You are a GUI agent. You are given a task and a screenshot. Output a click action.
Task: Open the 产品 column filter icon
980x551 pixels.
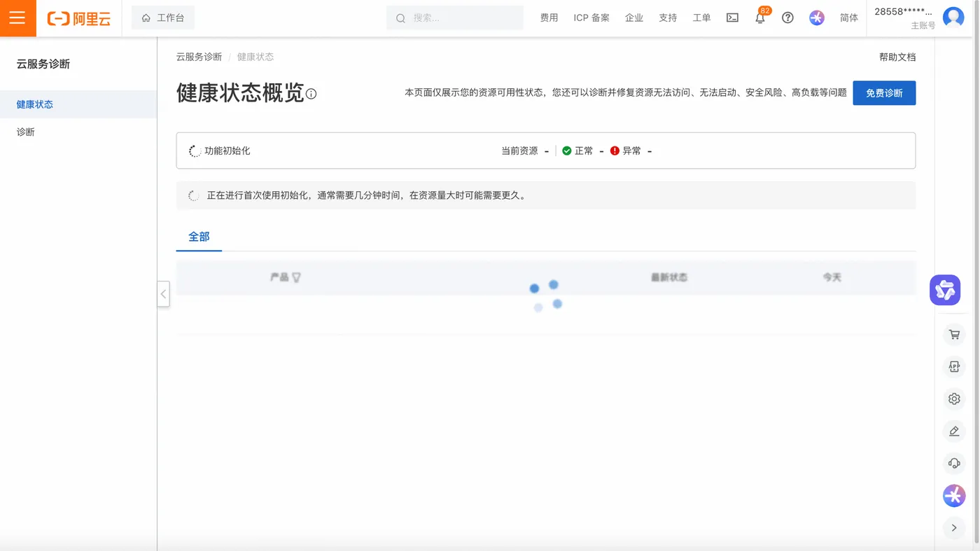click(x=296, y=277)
